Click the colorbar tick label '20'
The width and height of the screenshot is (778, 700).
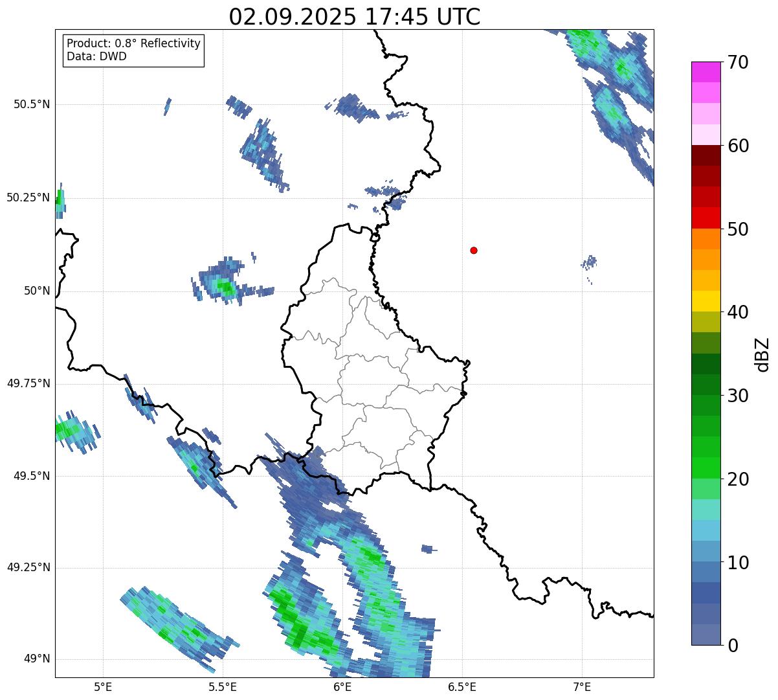point(738,479)
